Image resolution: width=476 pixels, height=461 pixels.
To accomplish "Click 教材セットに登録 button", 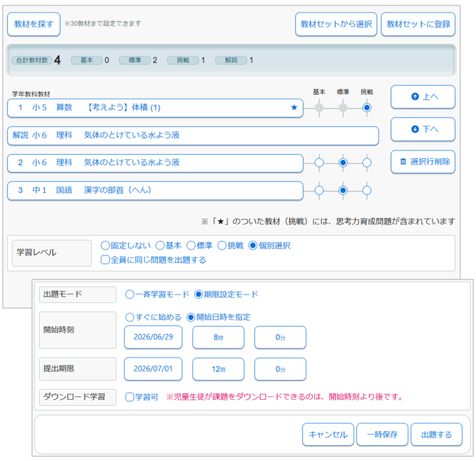I will [418, 24].
